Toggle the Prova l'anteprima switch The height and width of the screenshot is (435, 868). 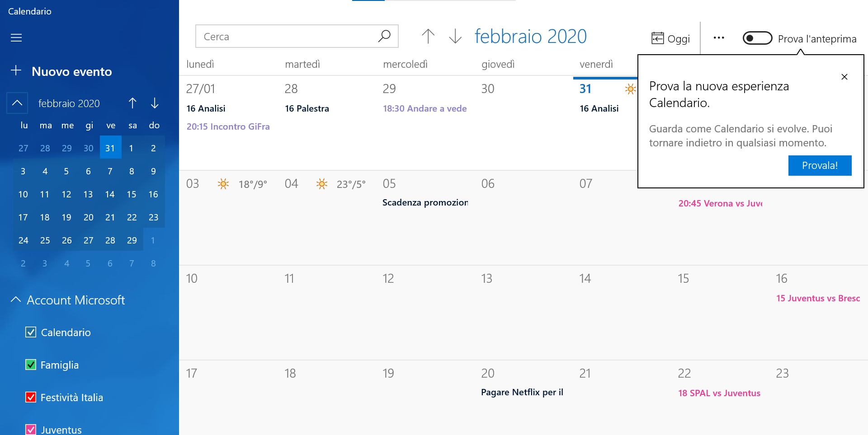757,38
